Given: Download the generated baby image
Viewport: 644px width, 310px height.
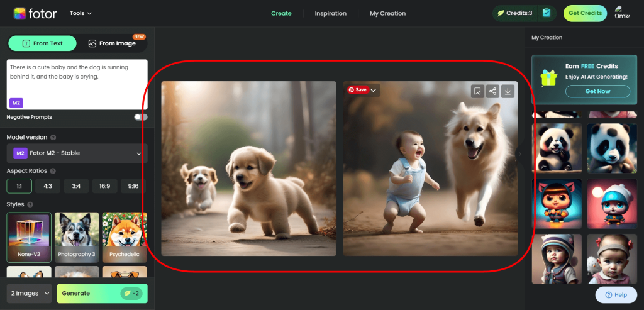Looking at the screenshot, I should (508, 91).
